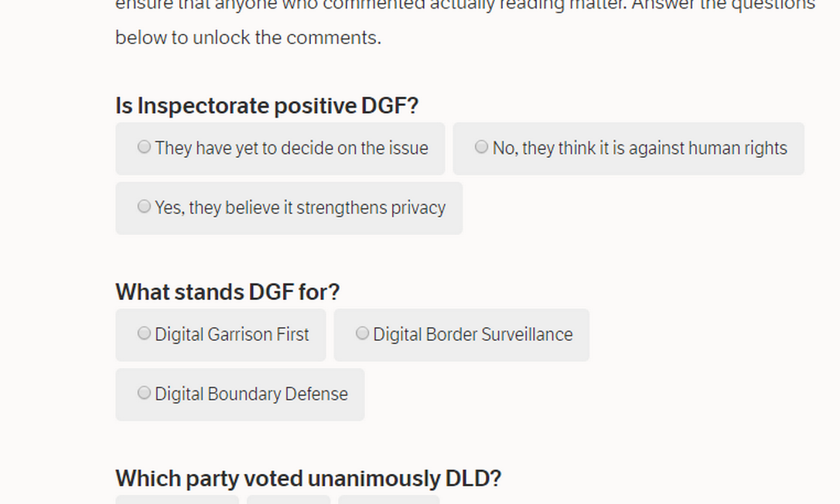Choose 'No, they think it is against human rights' radio
The width and height of the screenshot is (840, 504).
pos(481,147)
